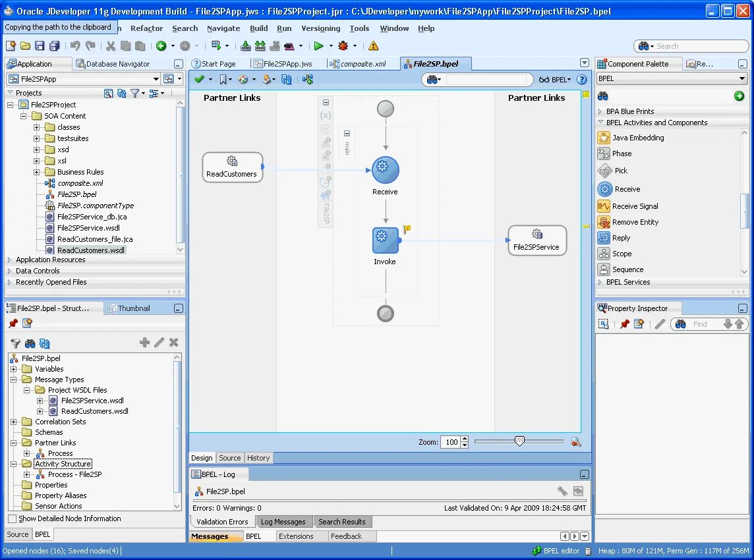Switch to the Database Navigator tab
754x560 pixels.
113,64
